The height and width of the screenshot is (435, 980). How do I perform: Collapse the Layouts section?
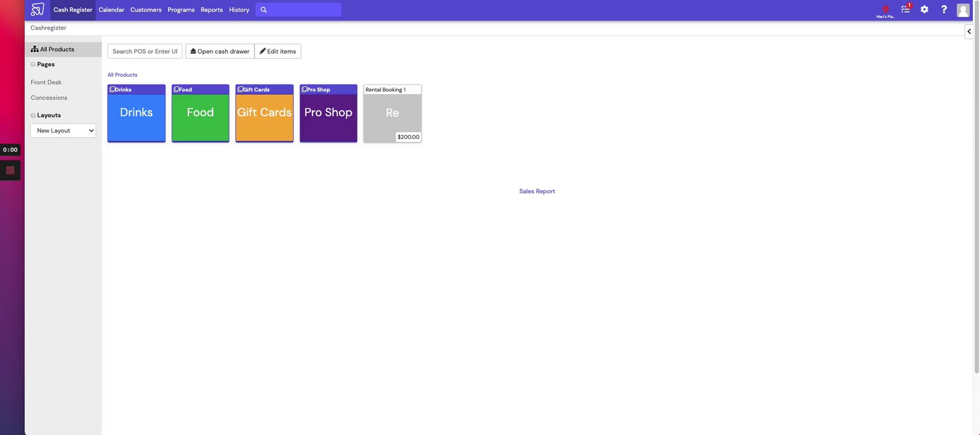[x=45, y=115]
